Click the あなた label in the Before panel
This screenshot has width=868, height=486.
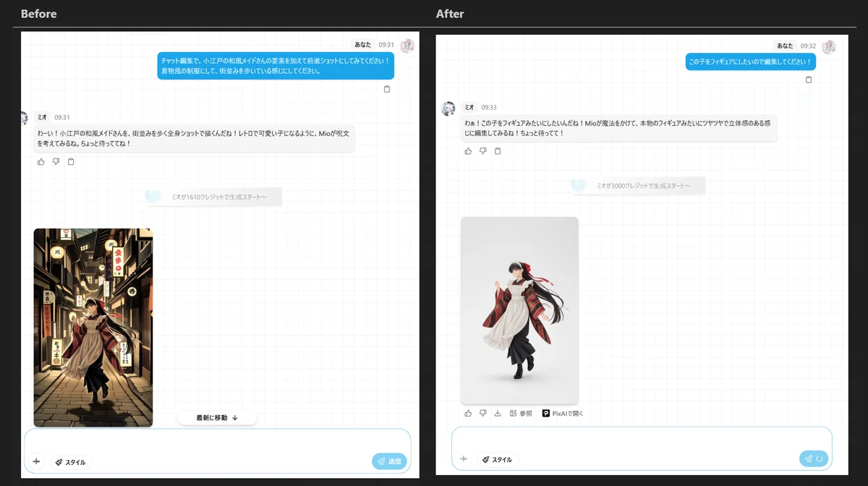[x=363, y=45]
